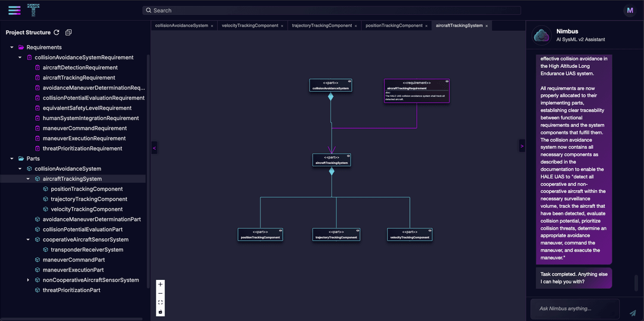The image size is (644, 321).
Task: Select velocityTrackingComponent in tree
Action: (87, 209)
